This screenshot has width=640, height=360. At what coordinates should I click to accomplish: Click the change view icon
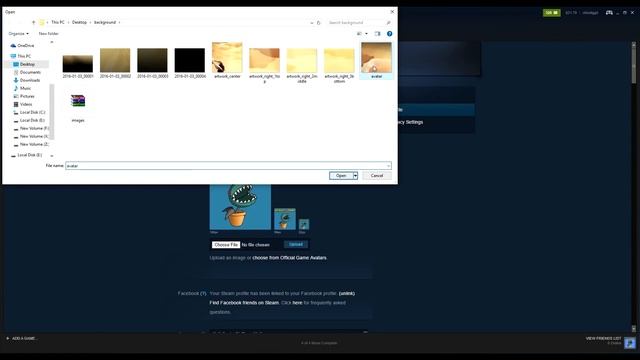[x=359, y=34]
